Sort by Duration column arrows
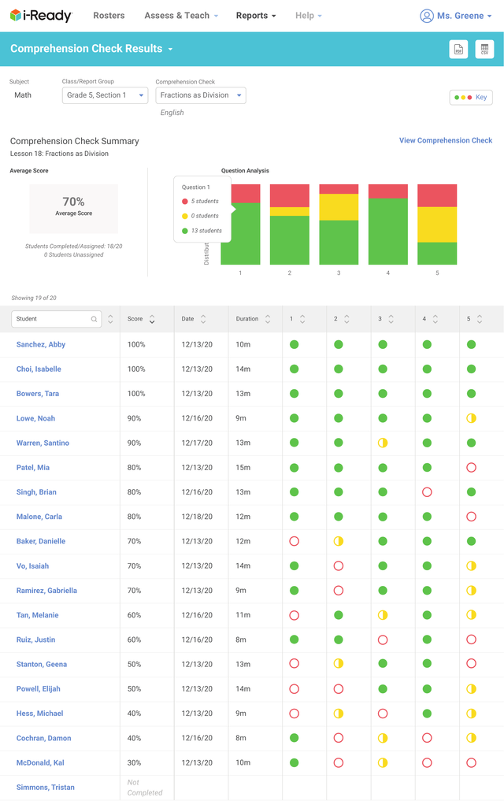Screen dimensions: 504x812 click(x=267, y=319)
